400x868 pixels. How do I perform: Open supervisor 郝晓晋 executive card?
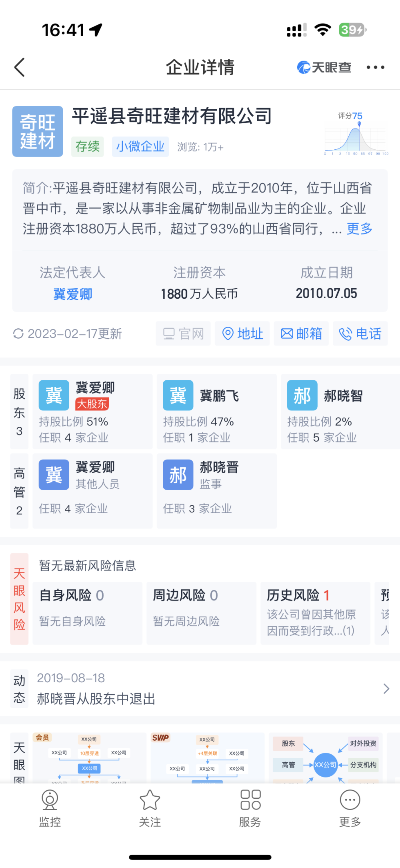click(x=216, y=490)
